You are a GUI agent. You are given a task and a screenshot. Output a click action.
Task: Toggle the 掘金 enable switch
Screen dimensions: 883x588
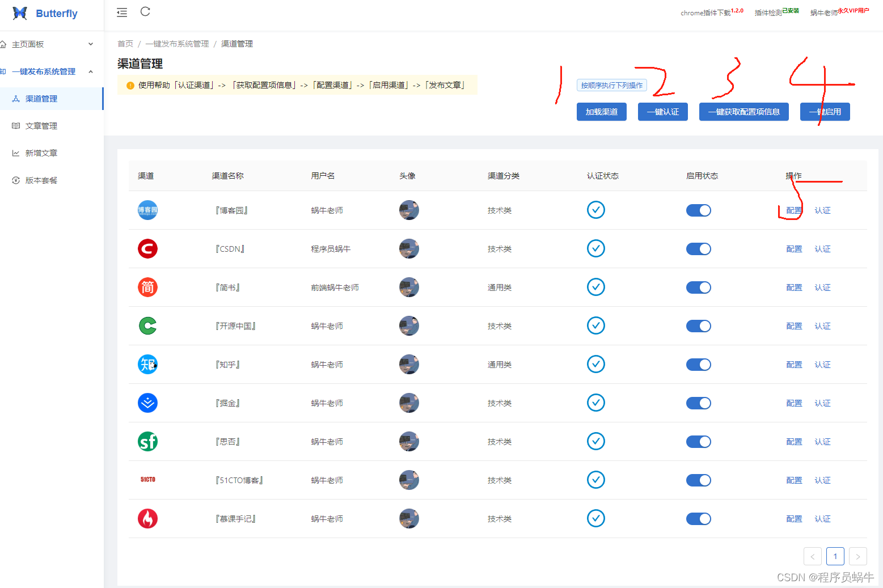click(698, 403)
